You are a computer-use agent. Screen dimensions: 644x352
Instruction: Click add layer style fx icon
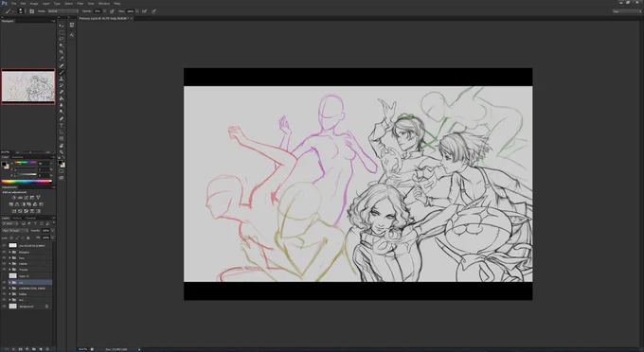[13, 349]
